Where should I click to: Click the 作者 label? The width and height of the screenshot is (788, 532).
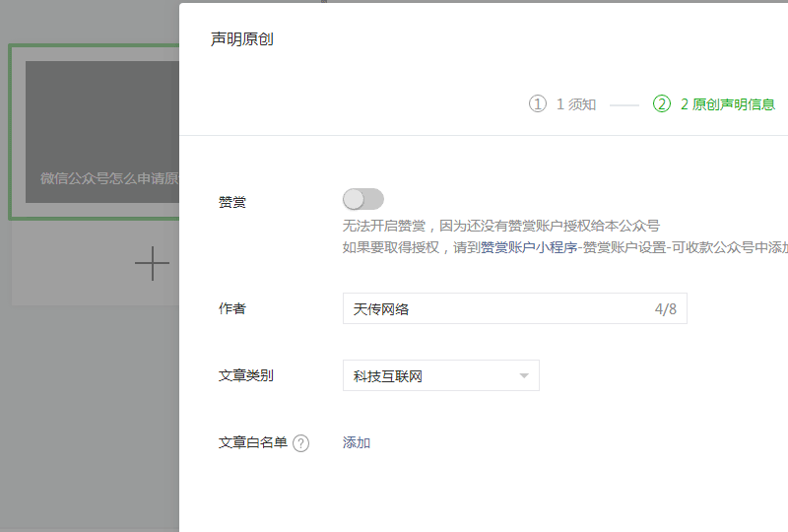point(232,308)
